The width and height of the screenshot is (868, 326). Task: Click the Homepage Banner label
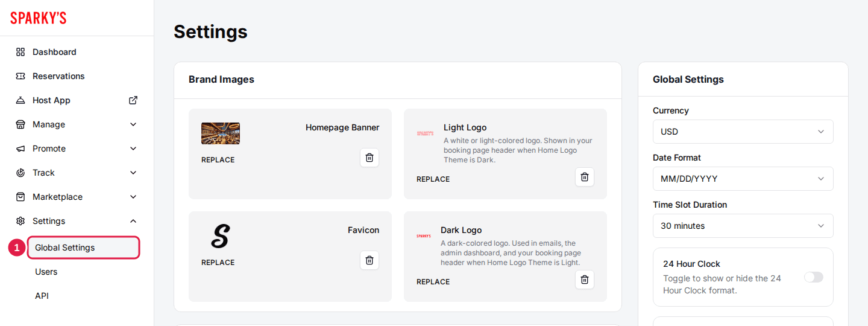342,127
